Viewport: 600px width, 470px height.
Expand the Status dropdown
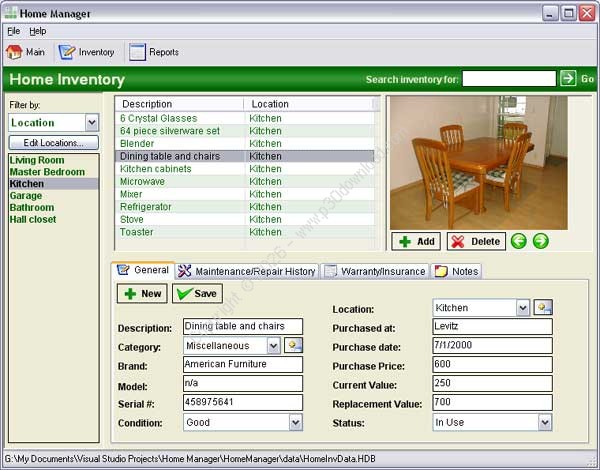[x=545, y=423]
